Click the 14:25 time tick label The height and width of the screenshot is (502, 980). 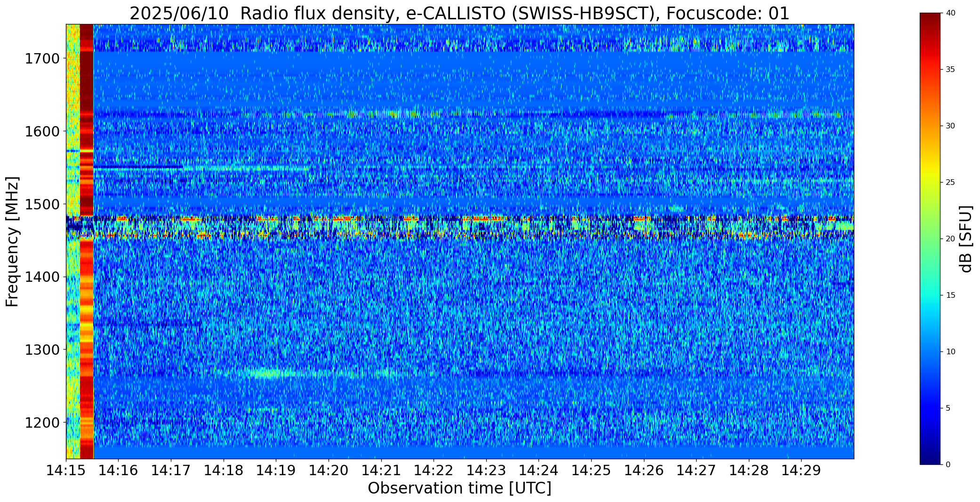click(591, 470)
